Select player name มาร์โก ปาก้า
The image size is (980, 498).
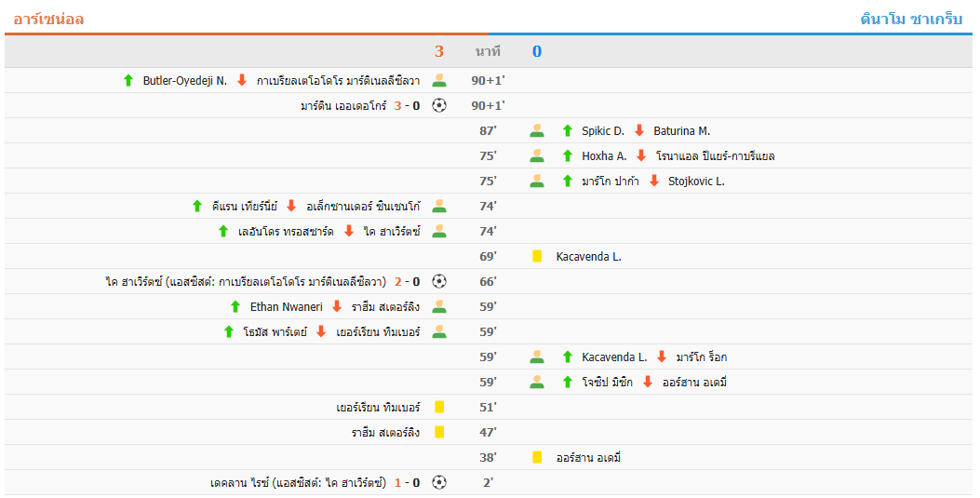coord(611,182)
